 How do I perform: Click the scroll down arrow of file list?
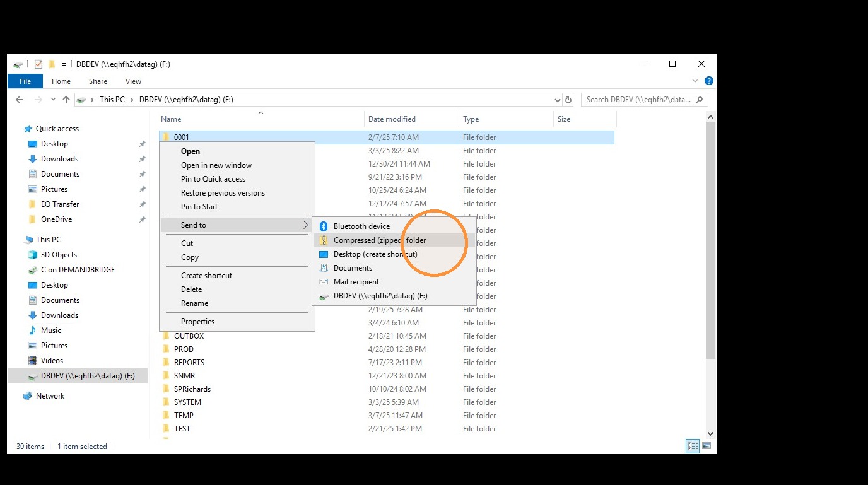click(x=710, y=433)
